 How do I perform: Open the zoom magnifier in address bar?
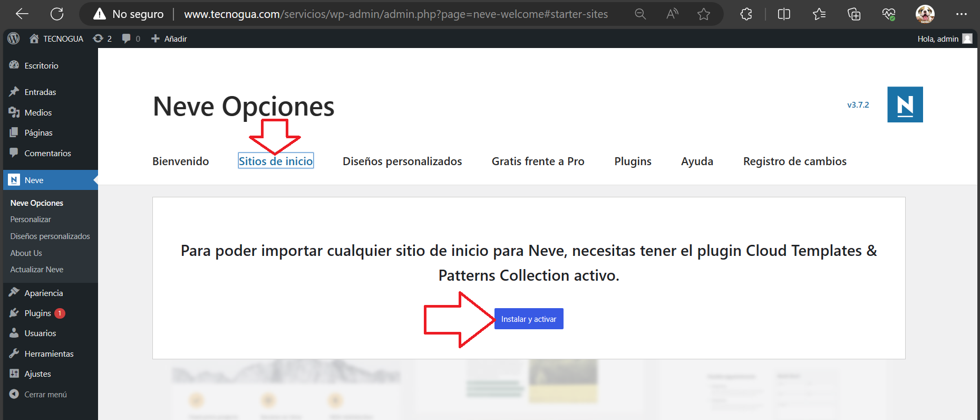click(x=640, y=14)
